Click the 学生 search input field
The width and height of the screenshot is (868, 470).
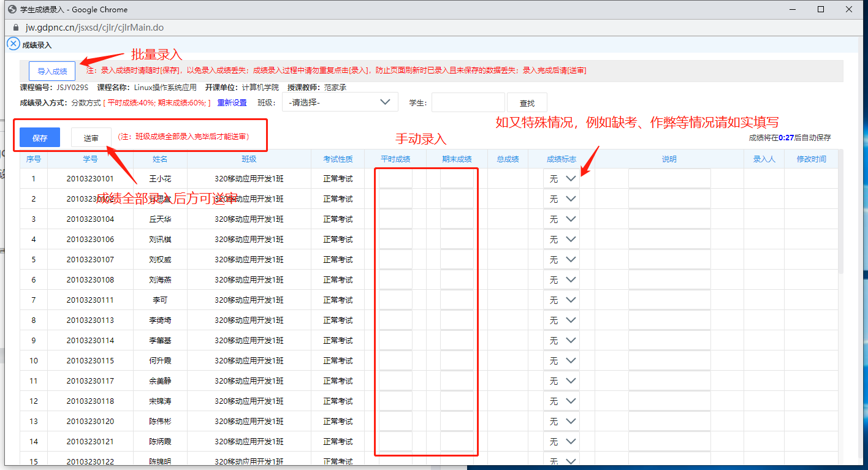[468, 103]
